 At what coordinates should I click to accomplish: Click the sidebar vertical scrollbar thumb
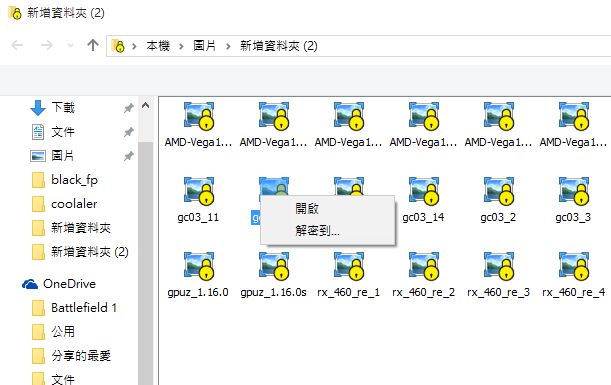coord(146,263)
